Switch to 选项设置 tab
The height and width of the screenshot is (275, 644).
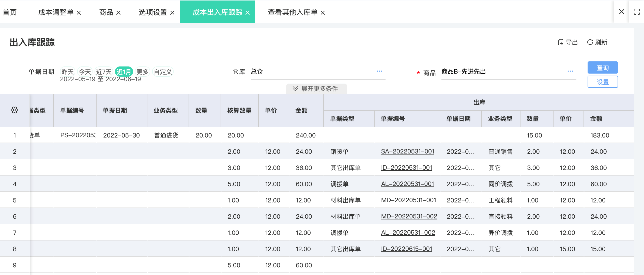(x=153, y=12)
